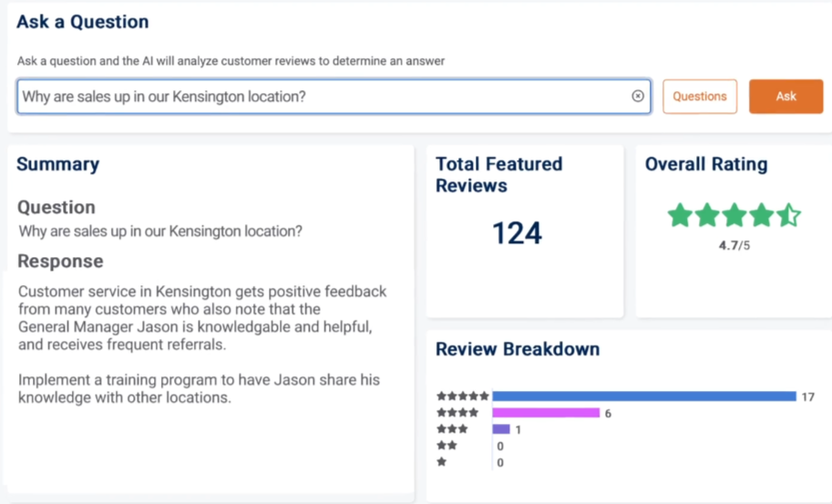The width and height of the screenshot is (832, 504).
Task: Click the 124 total featured reviews count
Action: 517,234
